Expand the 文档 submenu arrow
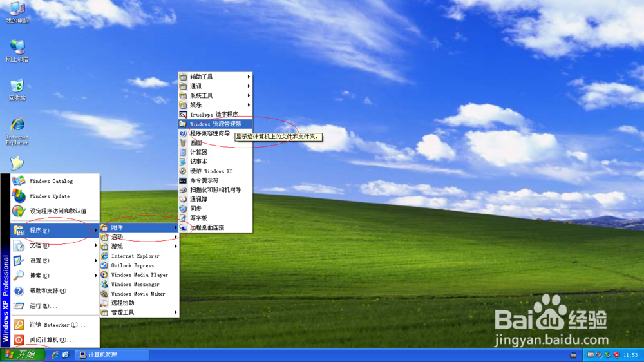The height and width of the screenshot is (362, 644). [x=96, y=245]
